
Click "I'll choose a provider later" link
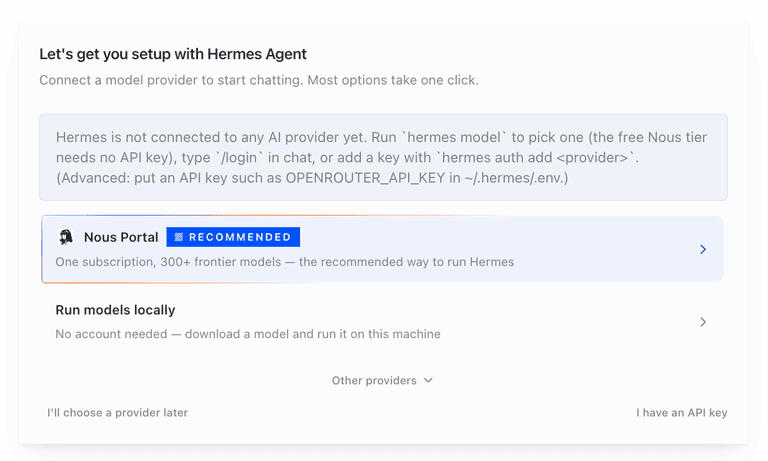(x=118, y=412)
